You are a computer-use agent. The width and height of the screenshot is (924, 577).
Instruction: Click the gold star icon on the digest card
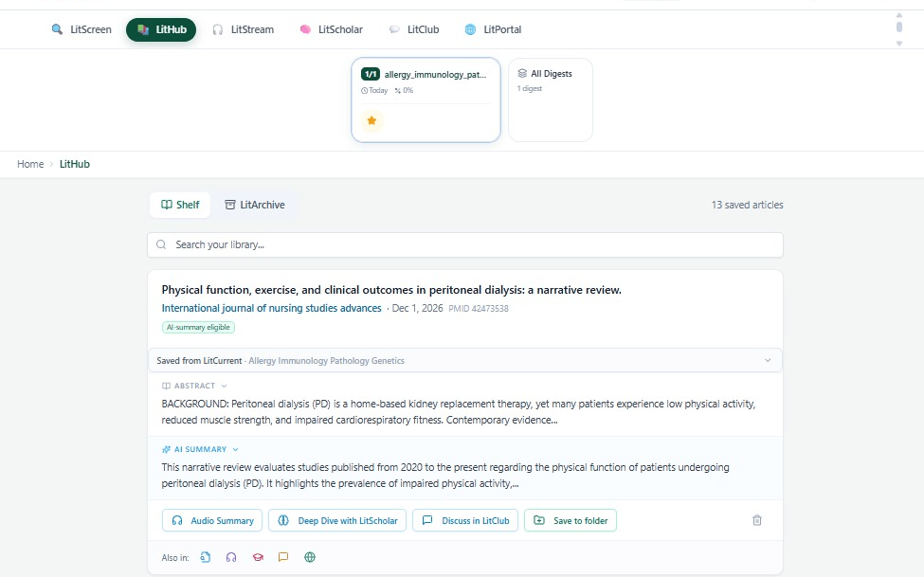point(371,121)
